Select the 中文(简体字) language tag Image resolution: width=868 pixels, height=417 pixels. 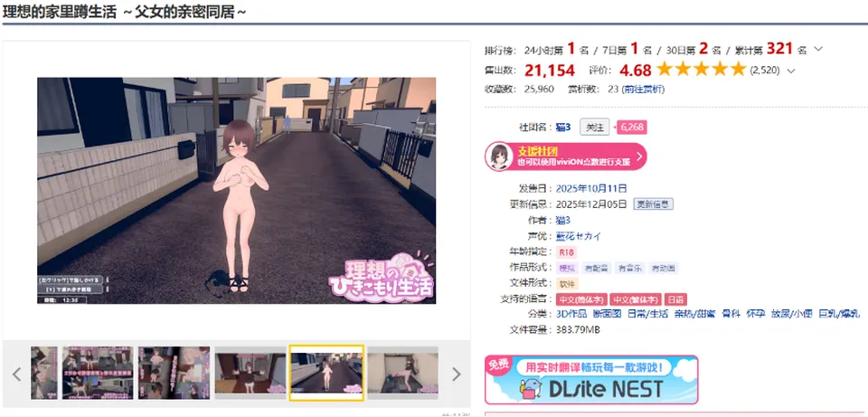pyautogui.click(x=581, y=299)
